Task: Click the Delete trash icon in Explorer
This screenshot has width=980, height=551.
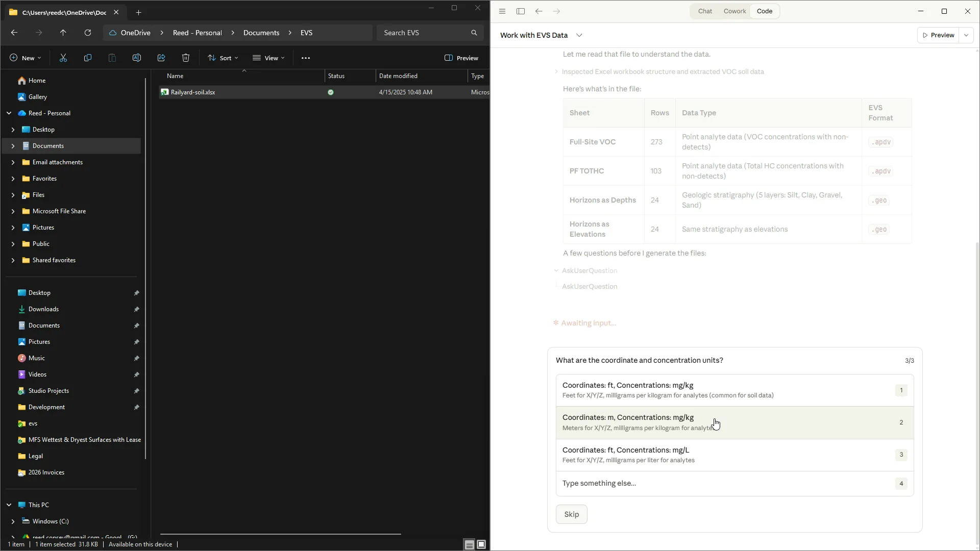Action: pos(186,58)
